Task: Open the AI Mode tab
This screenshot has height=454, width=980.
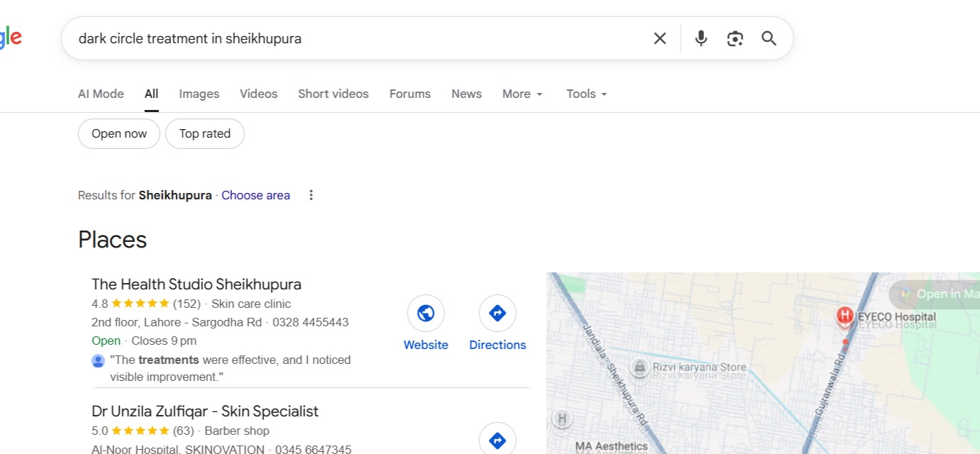Action: [x=101, y=94]
